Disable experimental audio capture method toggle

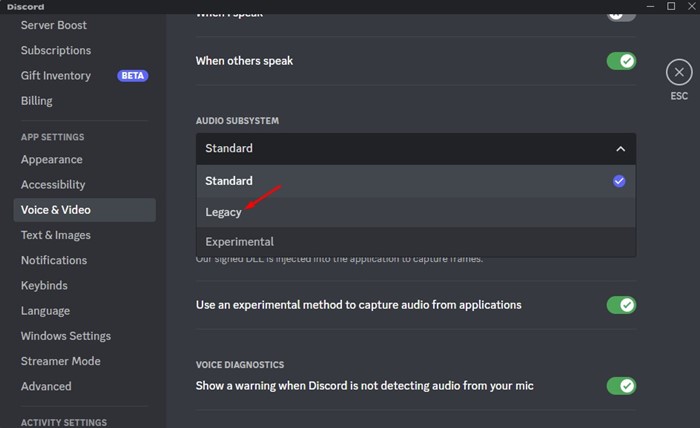[621, 305]
